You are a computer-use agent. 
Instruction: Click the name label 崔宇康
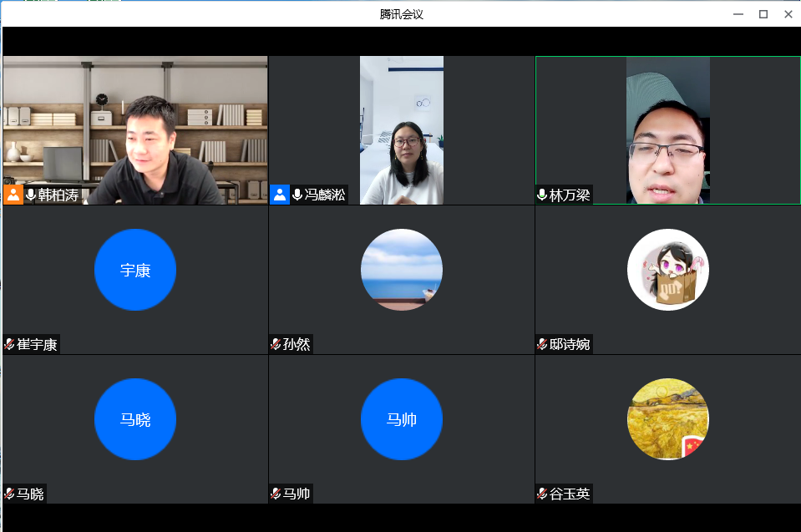(x=37, y=345)
